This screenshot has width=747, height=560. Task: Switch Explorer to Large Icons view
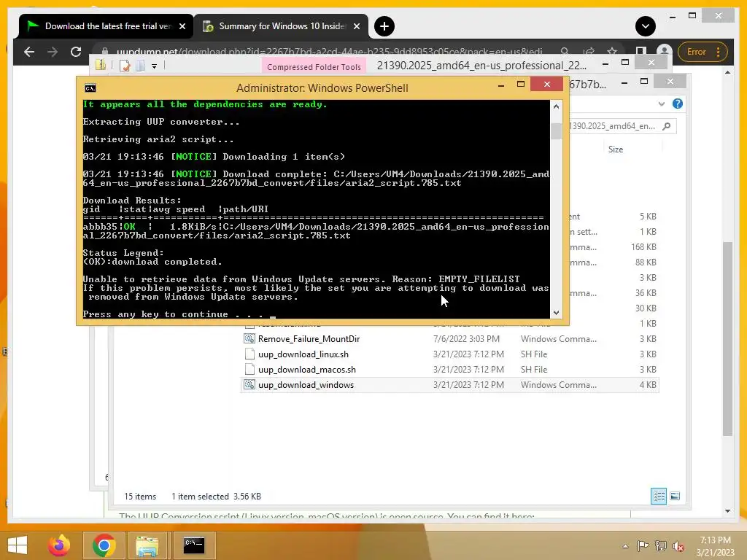click(x=675, y=496)
